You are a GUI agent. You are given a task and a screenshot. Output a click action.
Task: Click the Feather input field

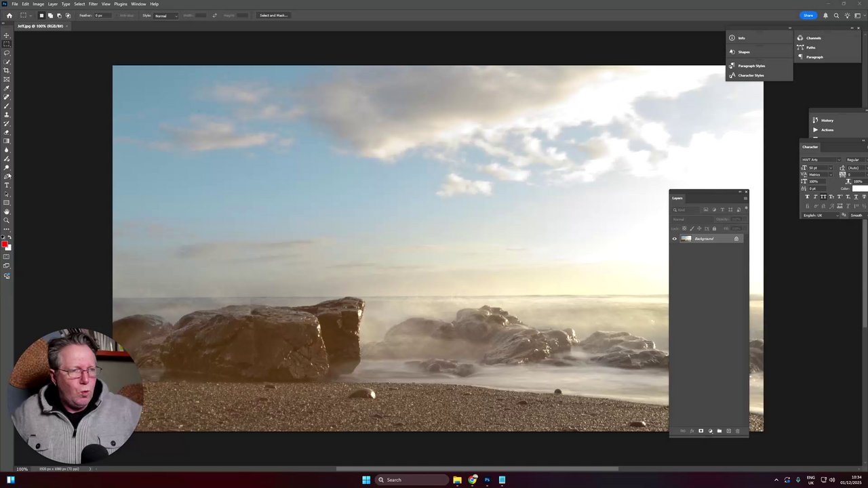[x=103, y=16]
